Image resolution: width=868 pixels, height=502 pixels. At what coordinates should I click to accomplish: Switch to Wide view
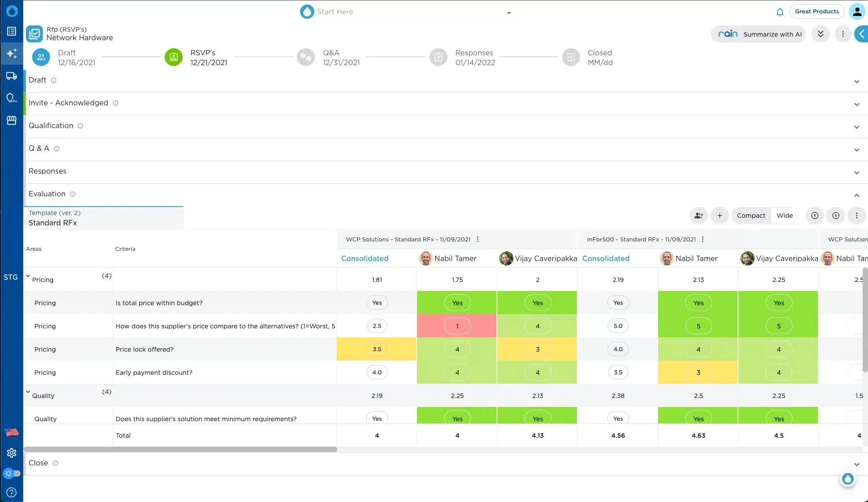785,216
